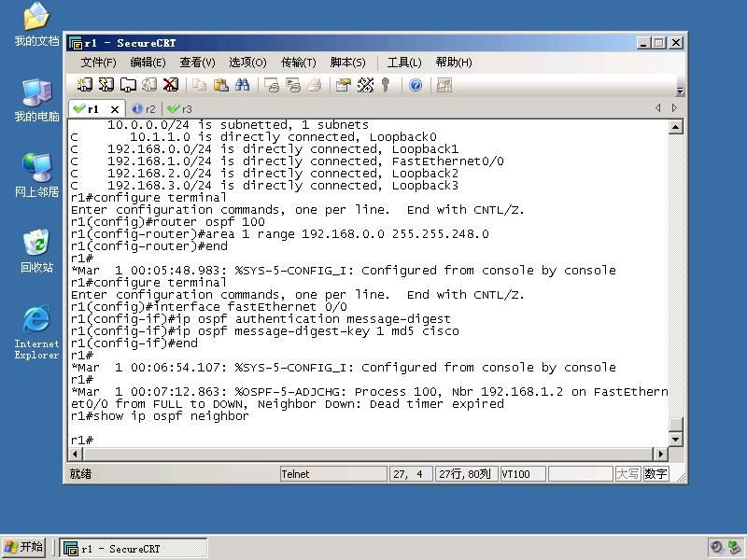Click the 'area 1 range 192.168.0.0' line
This screenshot has height=560, width=747.
(279, 234)
